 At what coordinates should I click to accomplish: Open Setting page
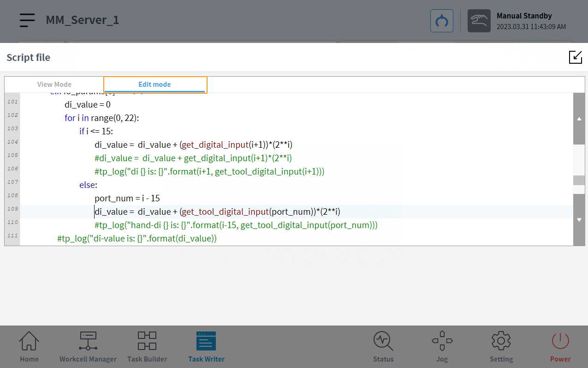point(501,347)
